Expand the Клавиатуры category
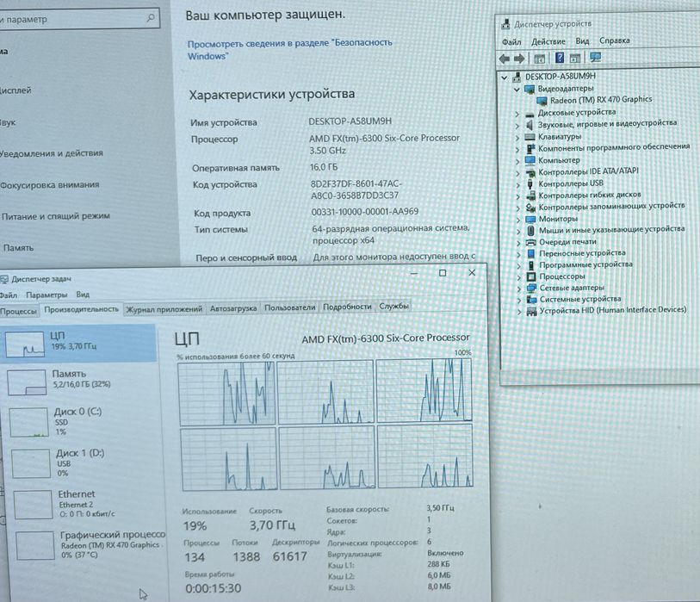Viewport: 700px width, 602px height. tap(517, 138)
